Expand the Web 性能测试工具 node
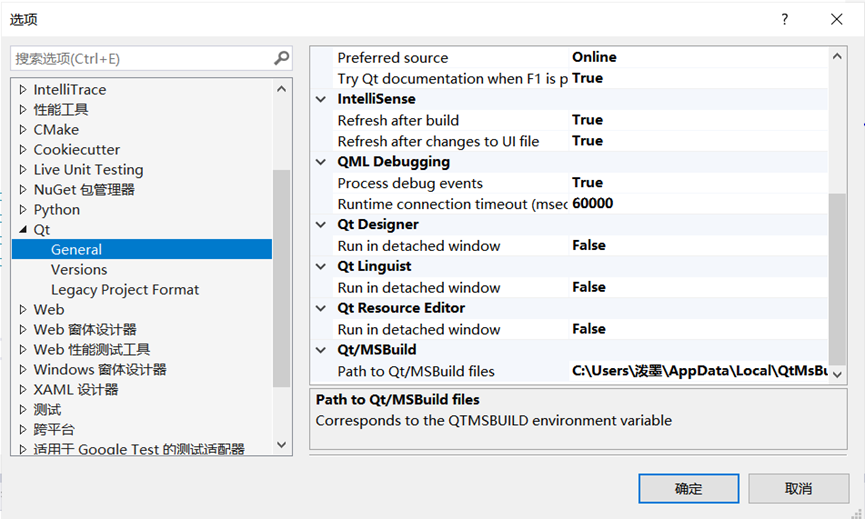Viewport: 865px width, 519px height. coord(23,349)
